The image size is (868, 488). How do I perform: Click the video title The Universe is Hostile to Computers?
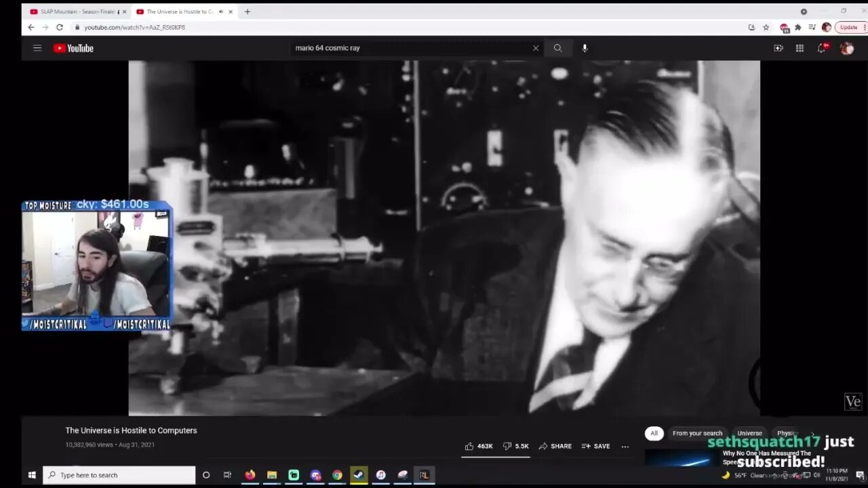tap(131, 430)
